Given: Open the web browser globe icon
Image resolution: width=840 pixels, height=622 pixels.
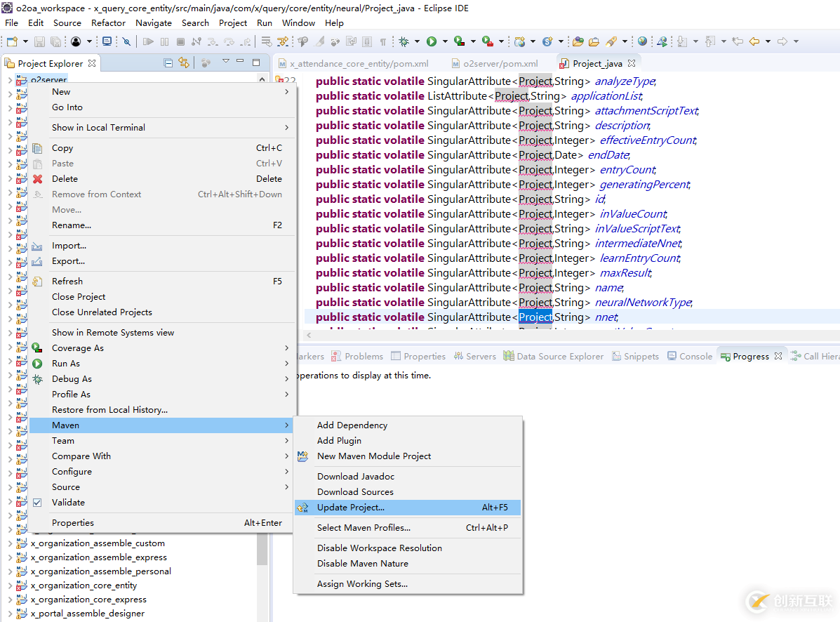Looking at the screenshot, I should click(642, 41).
